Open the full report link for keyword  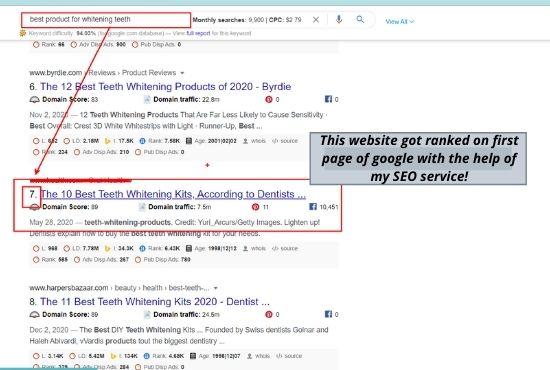pos(198,33)
